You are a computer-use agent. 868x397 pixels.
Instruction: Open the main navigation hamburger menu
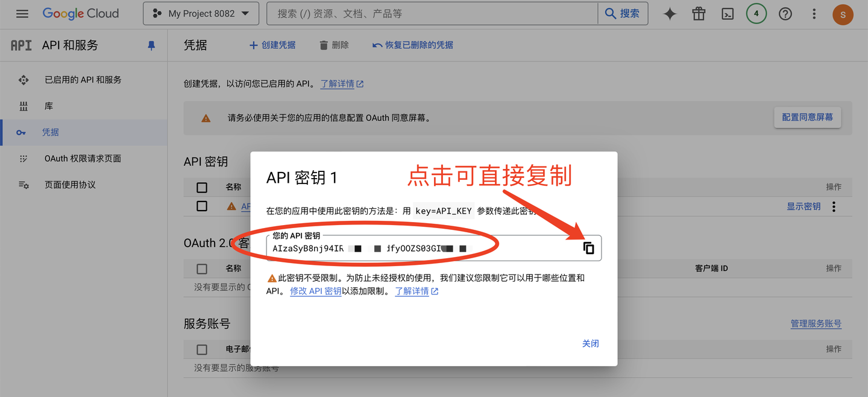click(x=22, y=13)
